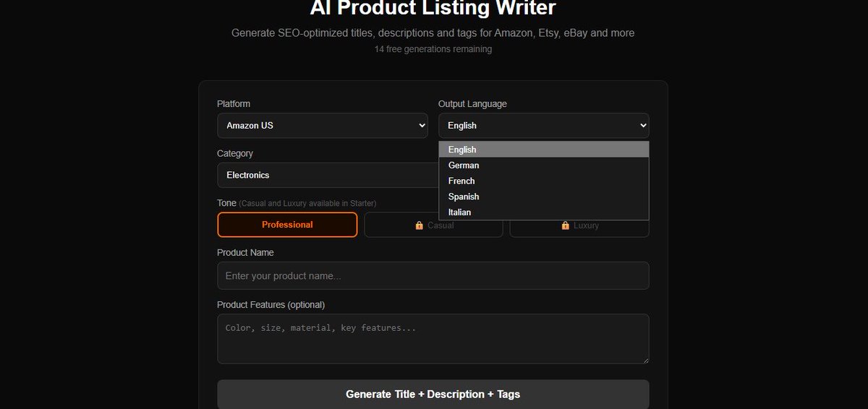Viewport: 868px width, 409px height.
Task: Choose Spanish in the language list
Action: click(543, 197)
